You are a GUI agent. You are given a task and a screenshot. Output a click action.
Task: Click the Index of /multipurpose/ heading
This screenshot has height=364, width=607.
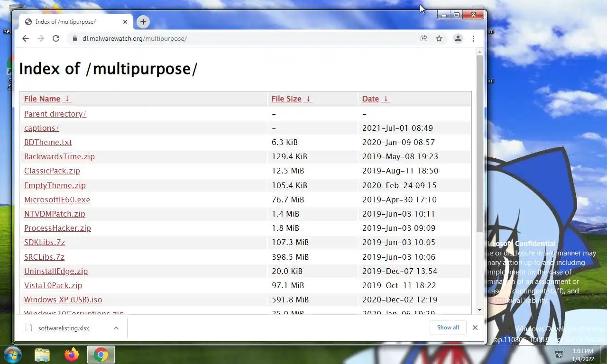click(108, 69)
